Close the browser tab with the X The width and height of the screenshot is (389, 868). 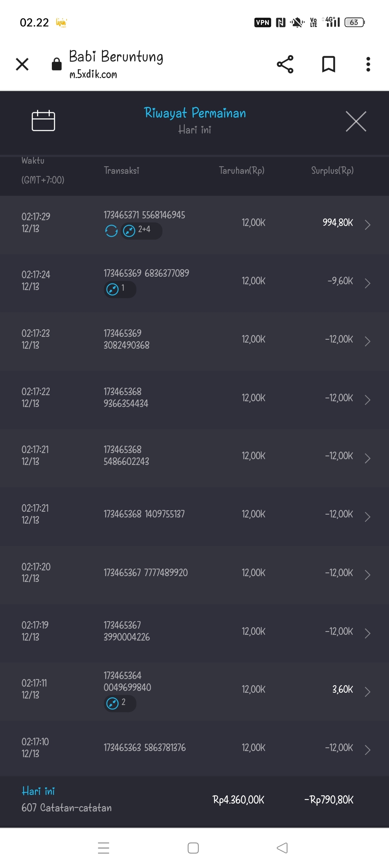click(x=22, y=64)
